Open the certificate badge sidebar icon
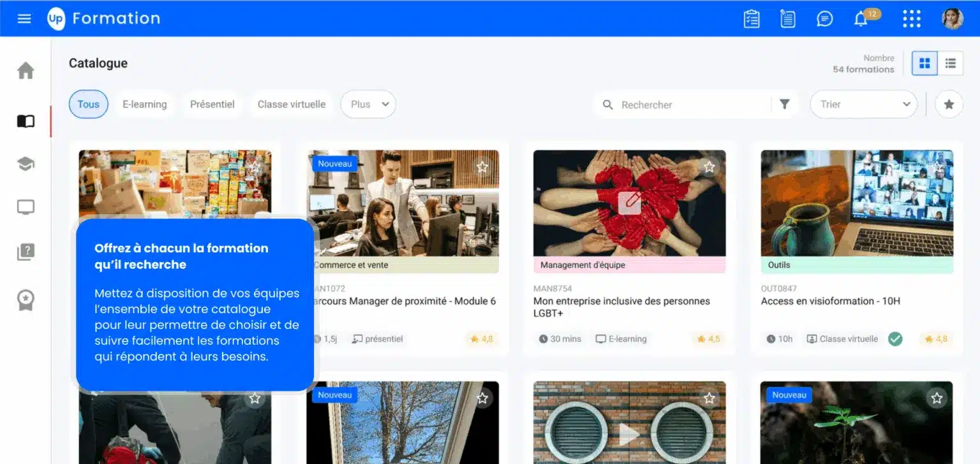 [x=26, y=300]
